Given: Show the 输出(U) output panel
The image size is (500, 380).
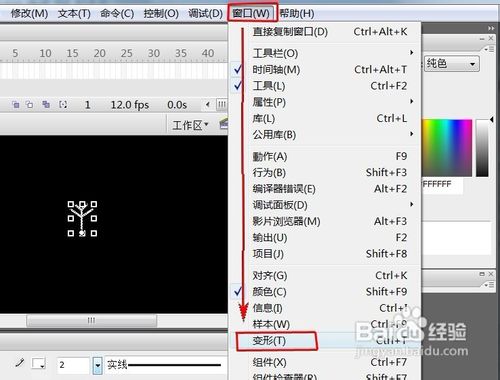Looking at the screenshot, I should point(325,237).
